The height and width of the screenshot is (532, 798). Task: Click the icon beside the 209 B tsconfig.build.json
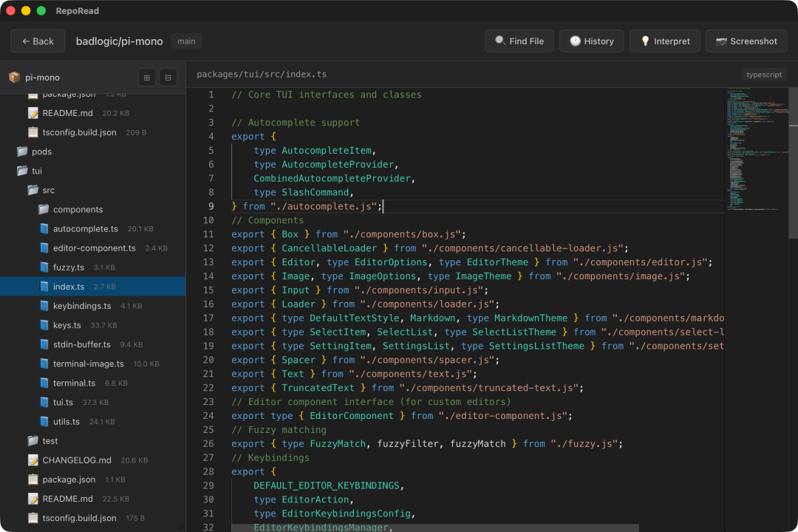(33, 132)
